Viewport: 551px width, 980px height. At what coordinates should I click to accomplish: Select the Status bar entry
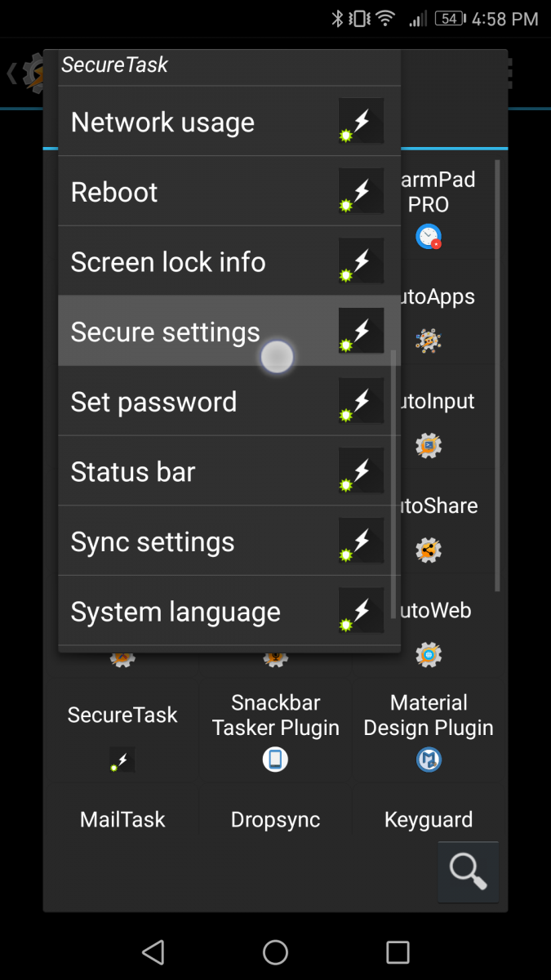(133, 471)
